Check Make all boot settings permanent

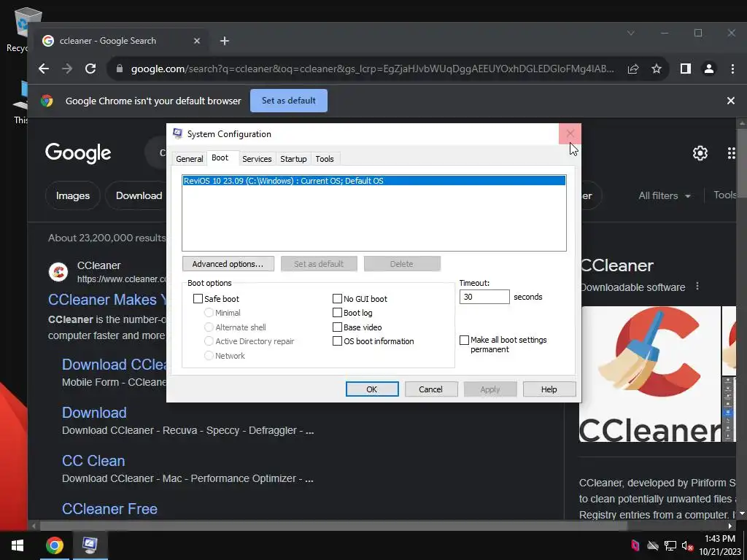click(464, 340)
